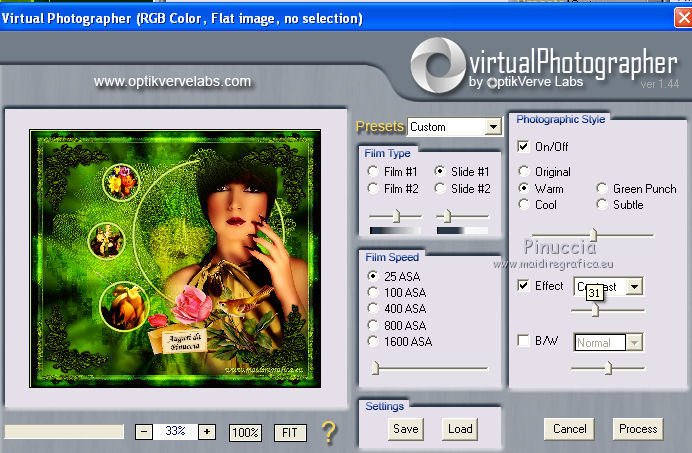Set preview zoom to 100%

click(x=245, y=432)
